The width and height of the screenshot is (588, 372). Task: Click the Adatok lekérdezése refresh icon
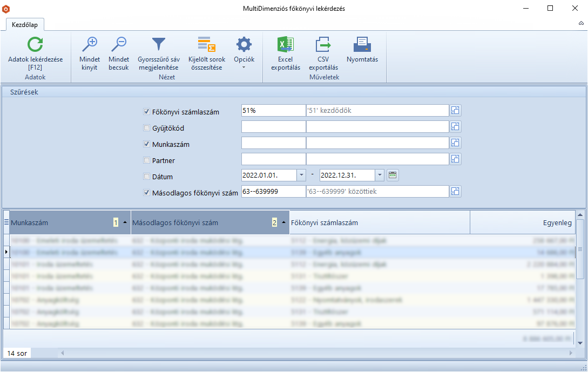click(35, 45)
